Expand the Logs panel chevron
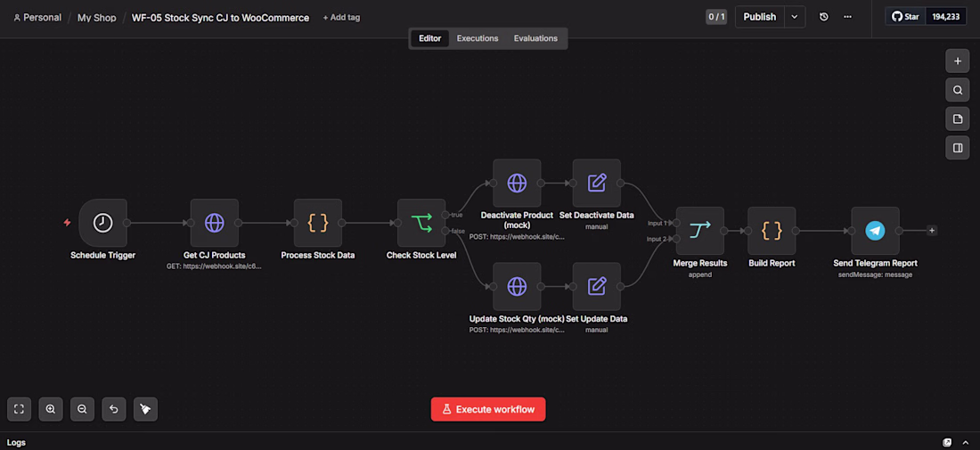This screenshot has height=450, width=980. coord(967,442)
